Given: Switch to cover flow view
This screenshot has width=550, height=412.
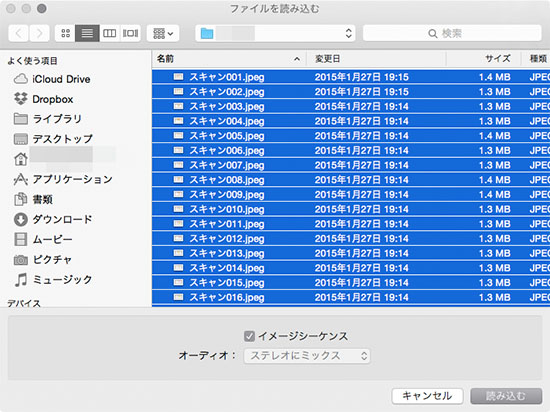Looking at the screenshot, I should tap(130, 33).
